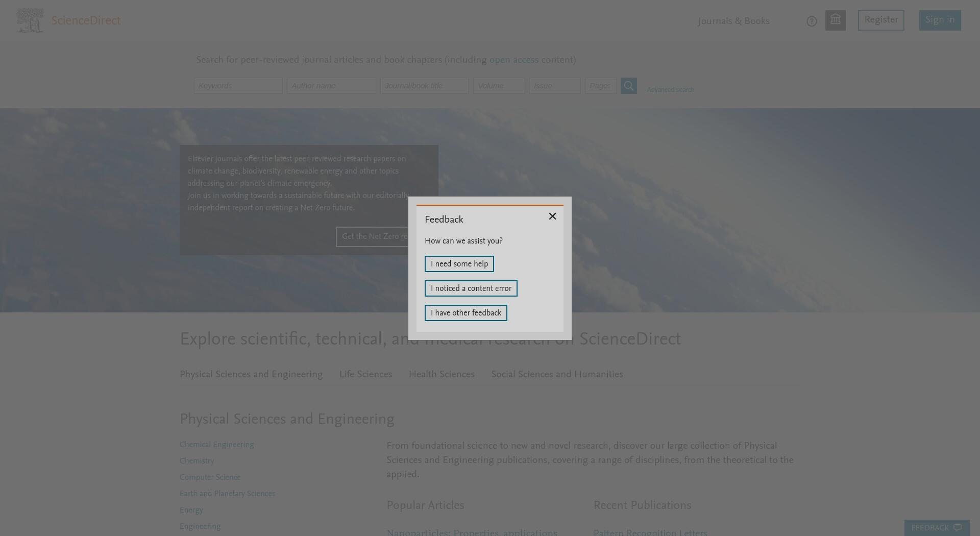
Task: Click Get the Net Zero report button
Action: tap(372, 237)
